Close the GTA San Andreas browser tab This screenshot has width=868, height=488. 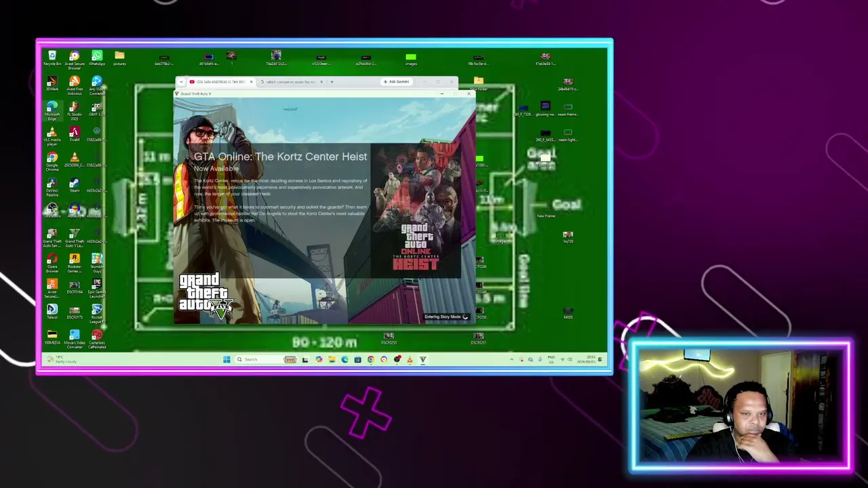[x=251, y=82]
